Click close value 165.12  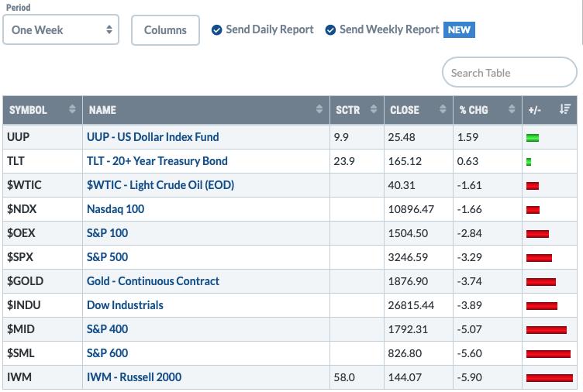405,161
